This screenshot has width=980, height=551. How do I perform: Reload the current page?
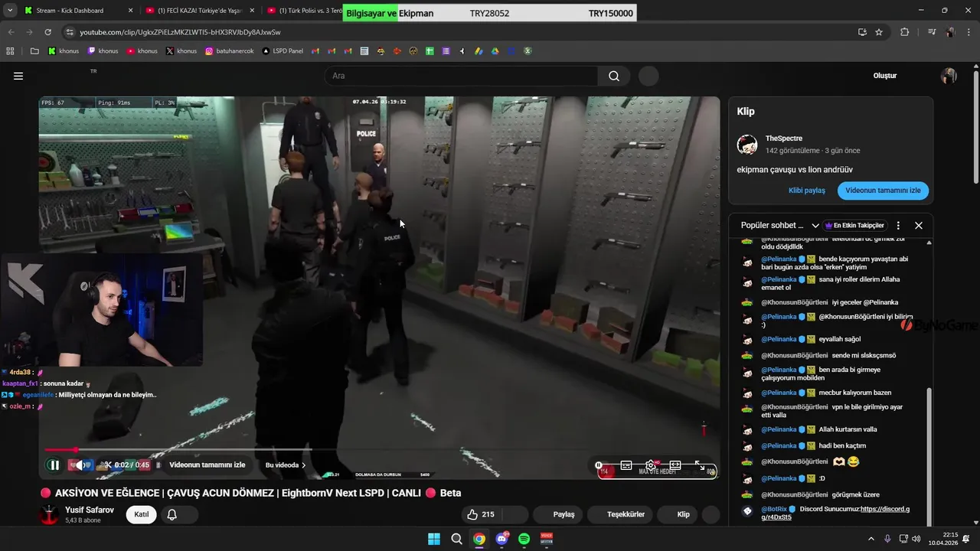(47, 32)
